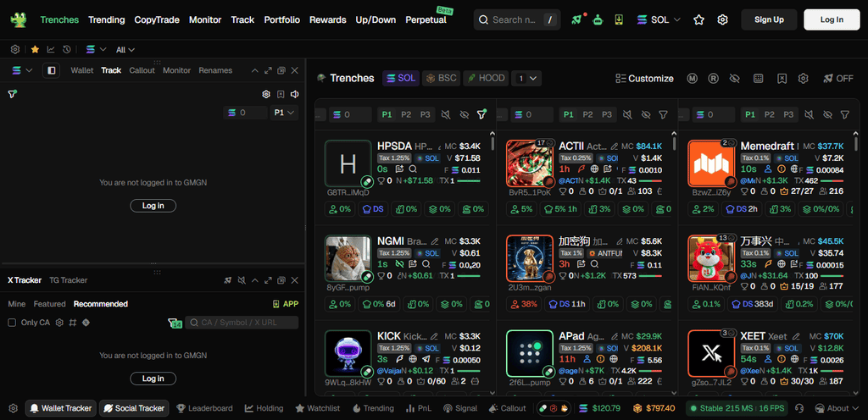The image size is (868, 420).
Task: Open filter funnel in first Trenches column
Action: click(x=482, y=114)
